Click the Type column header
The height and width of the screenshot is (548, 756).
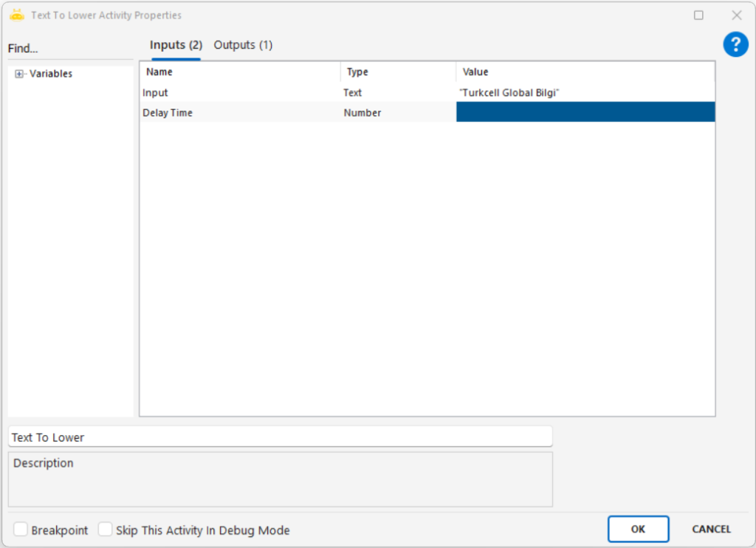(x=398, y=72)
